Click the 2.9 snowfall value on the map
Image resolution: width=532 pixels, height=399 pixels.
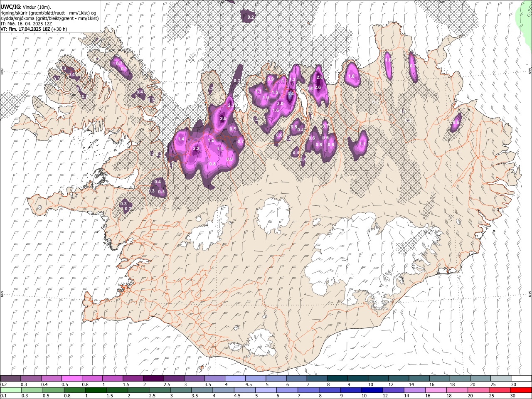point(223,119)
